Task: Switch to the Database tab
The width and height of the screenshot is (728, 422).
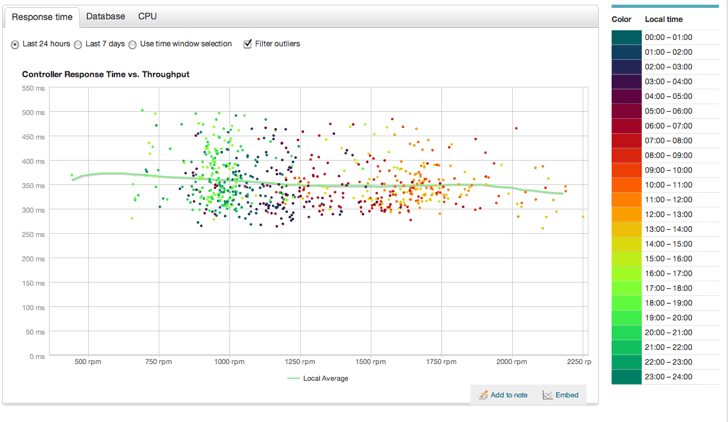Action: click(x=105, y=17)
